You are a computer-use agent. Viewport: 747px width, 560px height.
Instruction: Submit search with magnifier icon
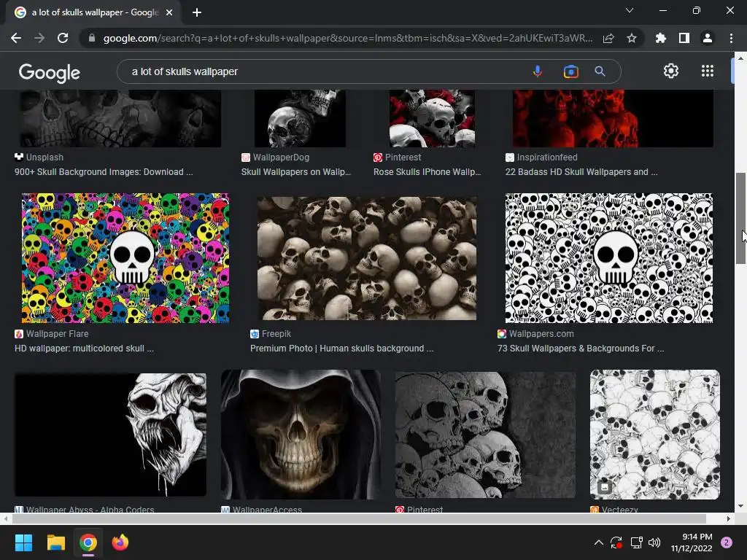click(600, 71)
